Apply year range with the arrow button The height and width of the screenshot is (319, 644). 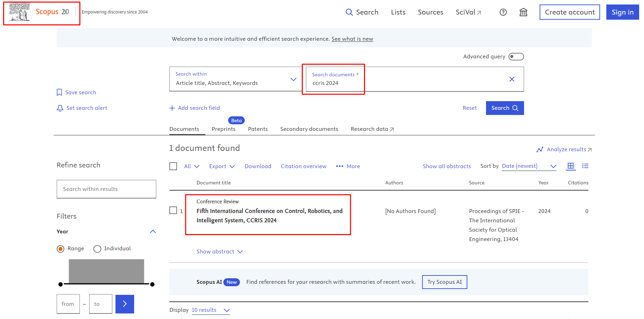[125, 304]
